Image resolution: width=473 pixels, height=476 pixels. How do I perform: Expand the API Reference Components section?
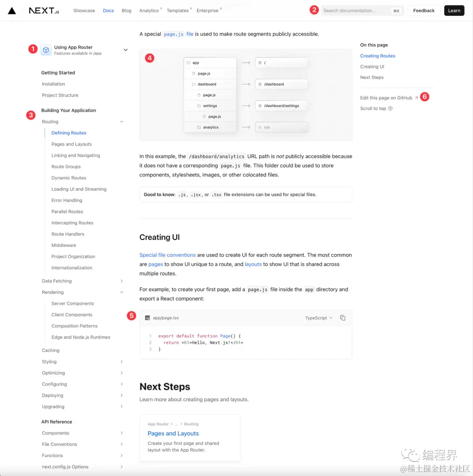tap(121, 433)
